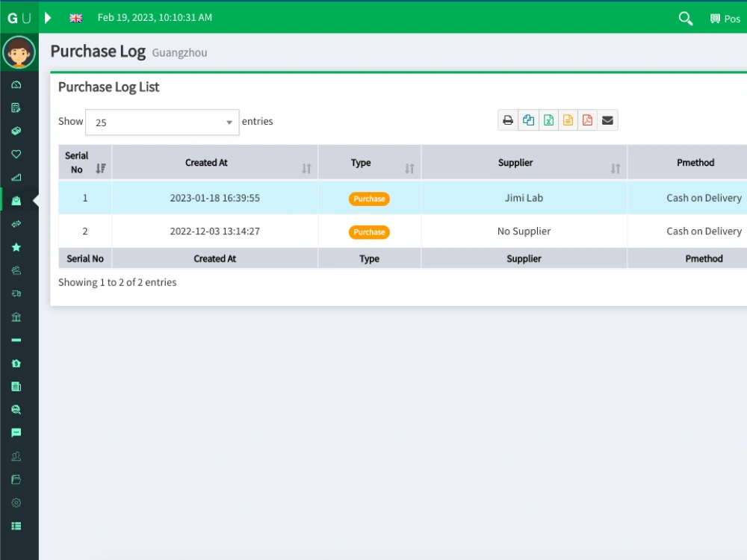Open the user avatar menu
Screen dimensions: 747x560
point(19,52)
